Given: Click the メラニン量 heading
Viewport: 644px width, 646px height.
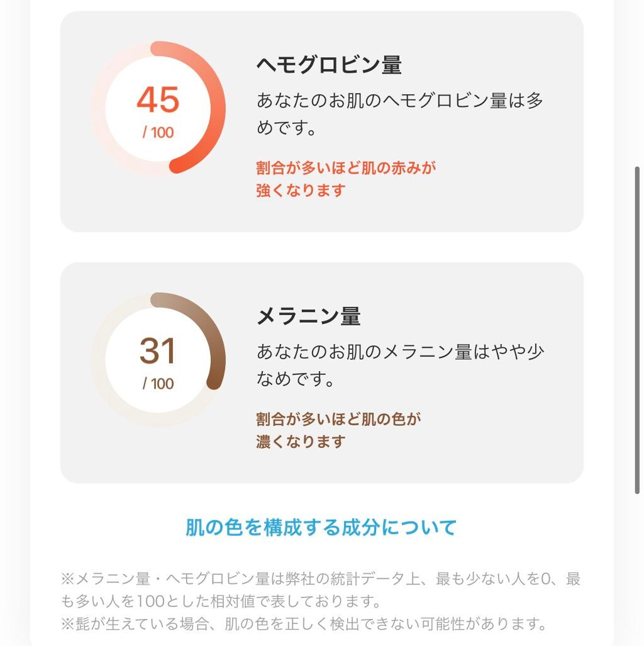Looking at the screenshot, I should (308, 316).
